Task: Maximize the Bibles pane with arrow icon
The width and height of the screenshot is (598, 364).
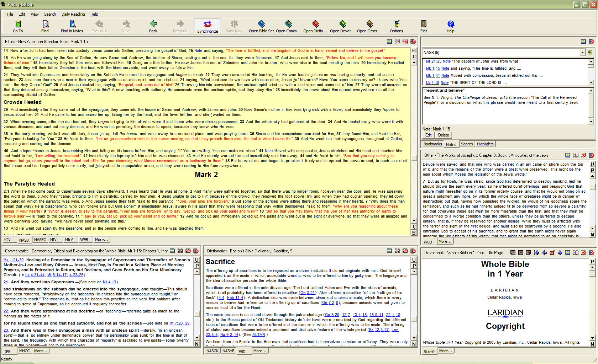Action: pos(389,42)
